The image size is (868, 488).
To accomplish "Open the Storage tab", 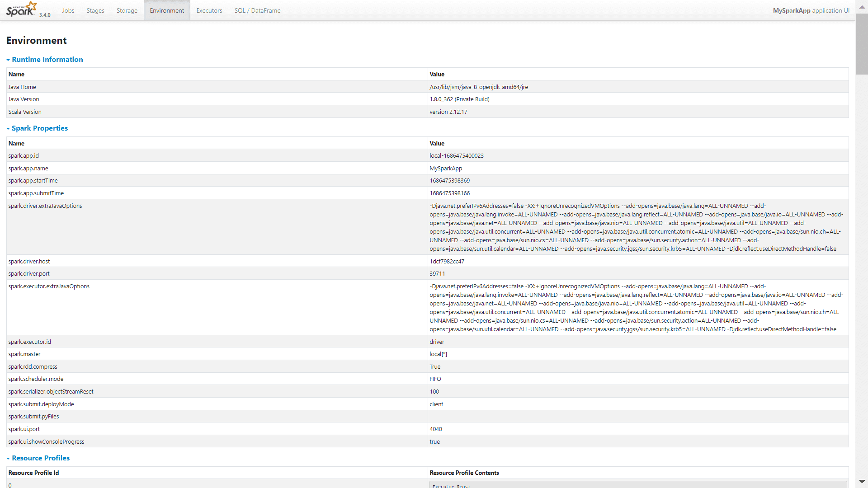I will pos(127,10).
